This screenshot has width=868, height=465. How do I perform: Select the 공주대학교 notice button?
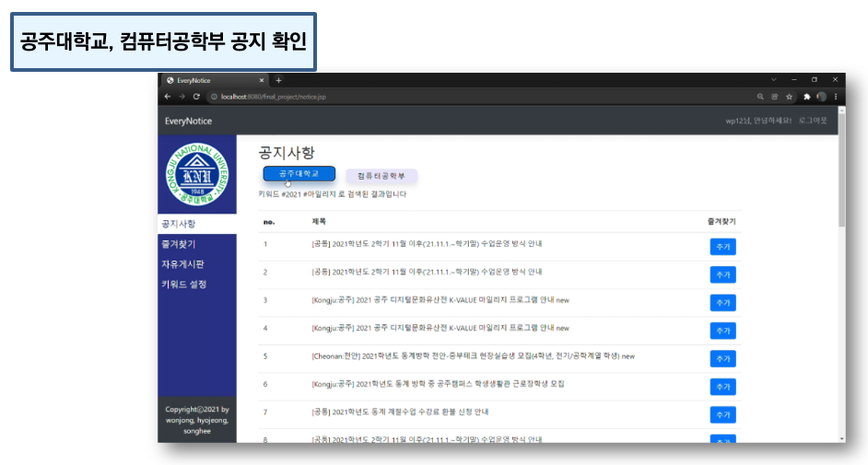(299, 174)
